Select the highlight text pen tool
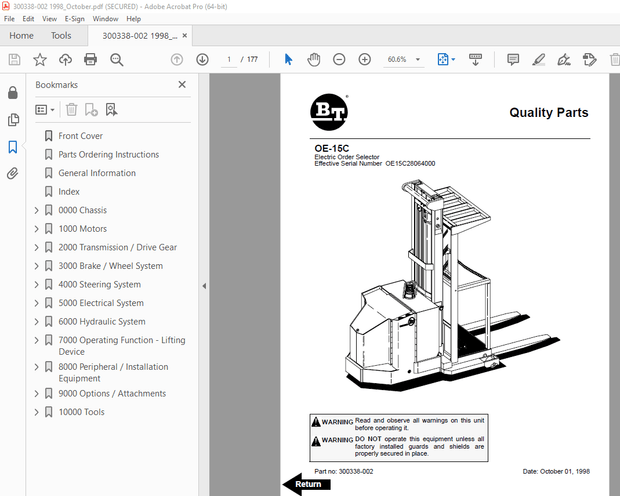The image size is (620, 496). (x=539, y=60)
